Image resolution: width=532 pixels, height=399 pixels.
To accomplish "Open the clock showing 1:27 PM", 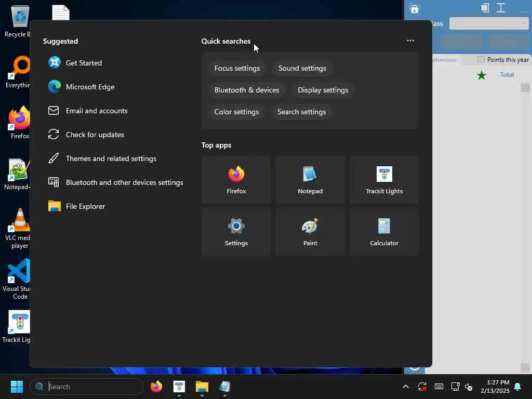I will (x=495, y=387).
